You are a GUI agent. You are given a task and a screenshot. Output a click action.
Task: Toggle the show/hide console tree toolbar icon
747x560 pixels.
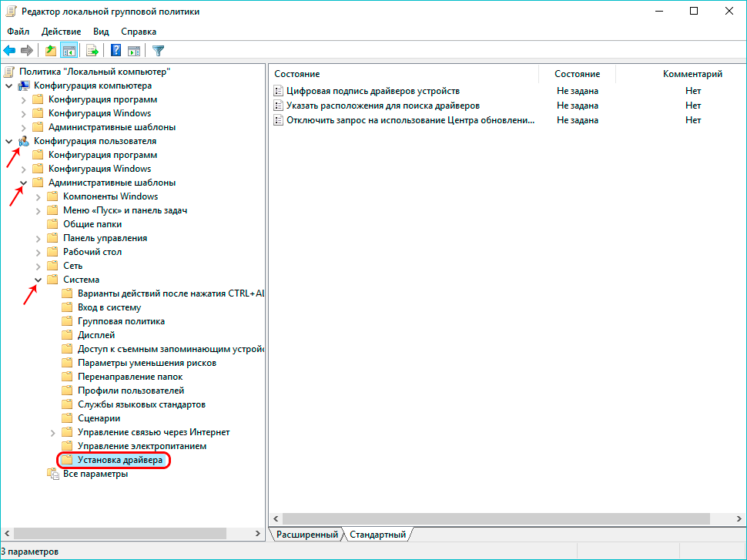click(x=69, y=50)
